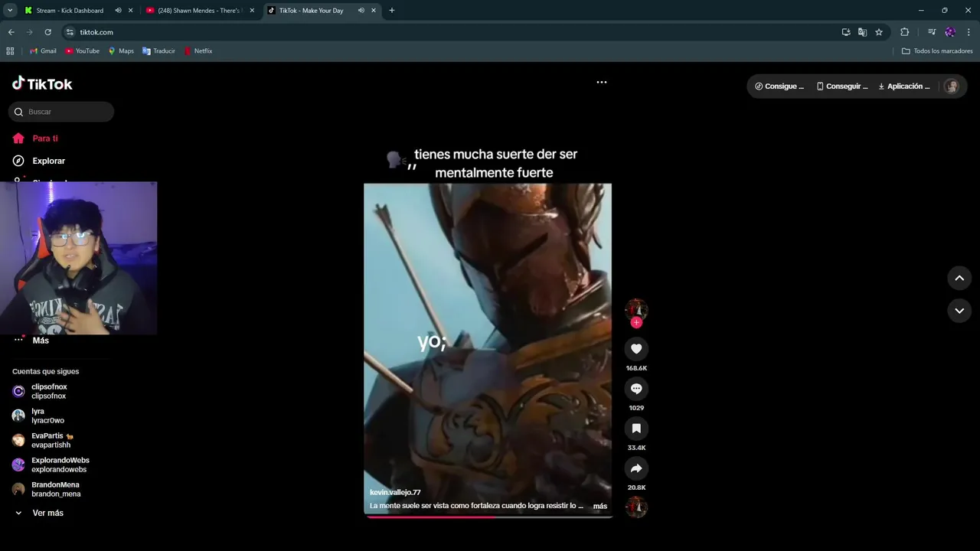Like the video with heart icon

tap(636, 349)
